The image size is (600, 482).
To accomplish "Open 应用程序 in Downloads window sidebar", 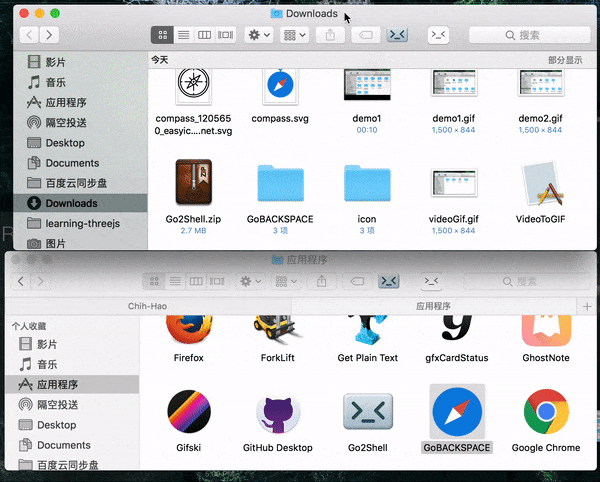I will click(x=80, y=102).
